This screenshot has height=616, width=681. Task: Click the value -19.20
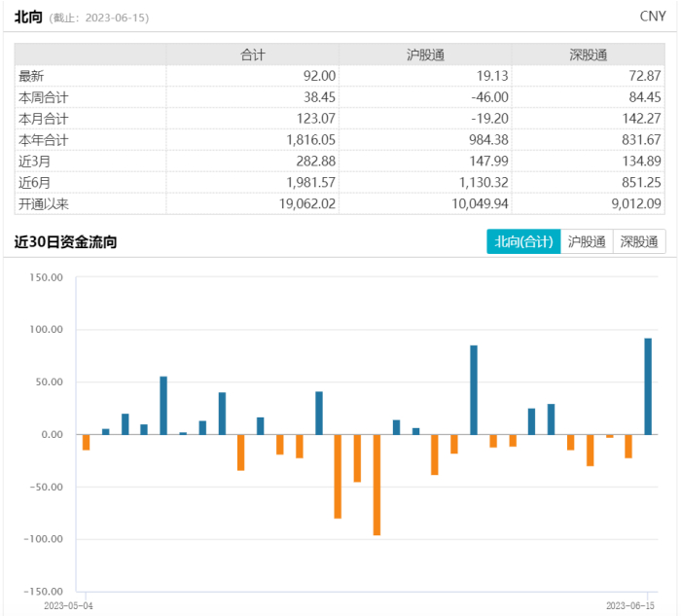[490, 119]
